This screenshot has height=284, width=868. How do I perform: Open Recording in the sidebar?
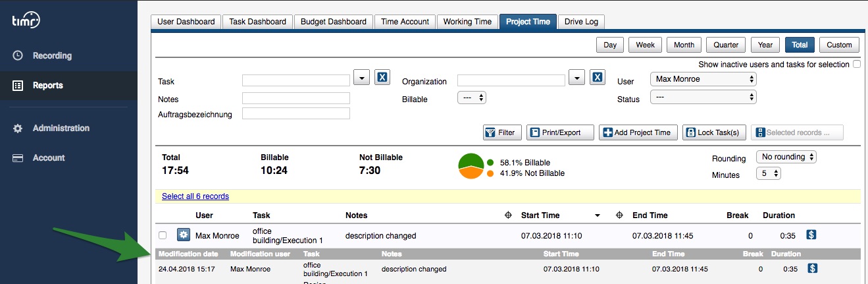52,56
